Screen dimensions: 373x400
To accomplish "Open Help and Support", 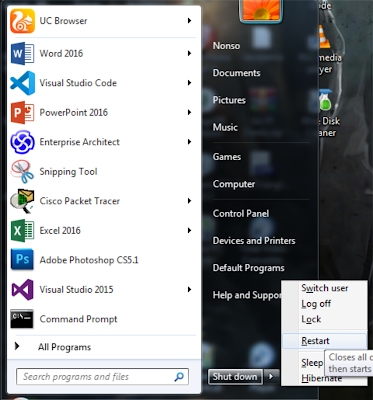I will click(247, 295).
